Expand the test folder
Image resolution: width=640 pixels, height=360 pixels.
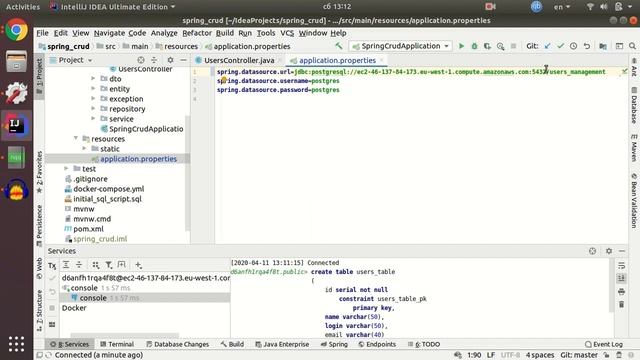pyautogui.click(x=66, y=169)
